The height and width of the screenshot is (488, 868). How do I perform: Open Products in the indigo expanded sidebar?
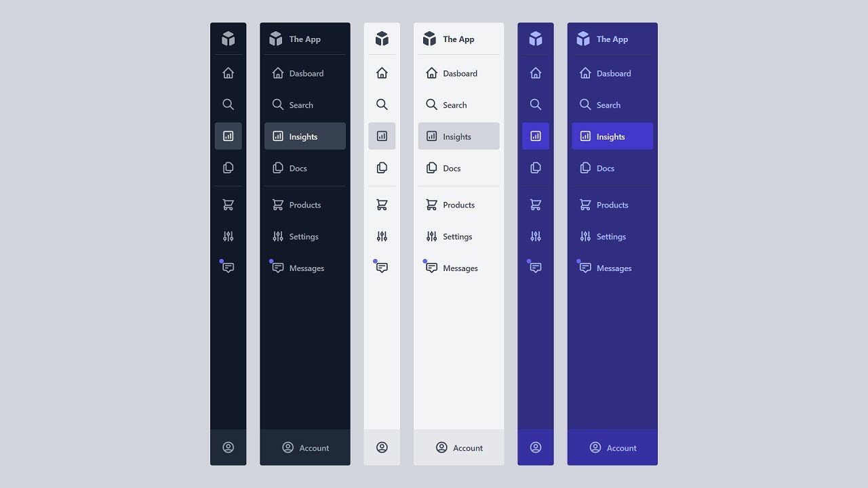click(612, 205)
